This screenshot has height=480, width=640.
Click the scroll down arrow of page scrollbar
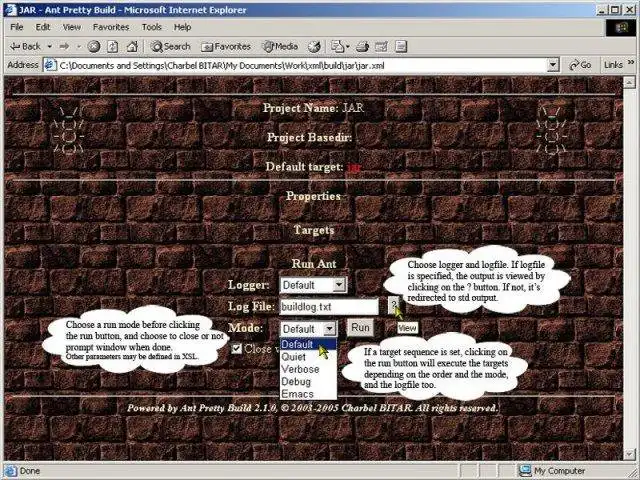tap(629, 453)
